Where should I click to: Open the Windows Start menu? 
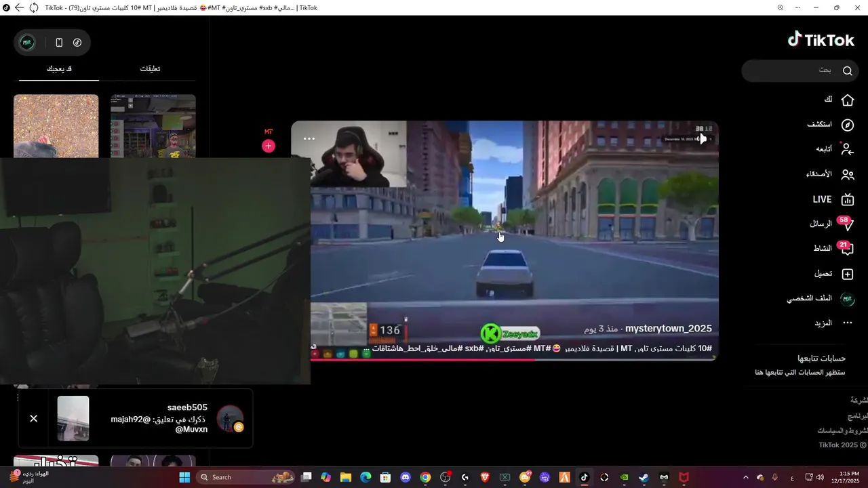tap(184, 477)
